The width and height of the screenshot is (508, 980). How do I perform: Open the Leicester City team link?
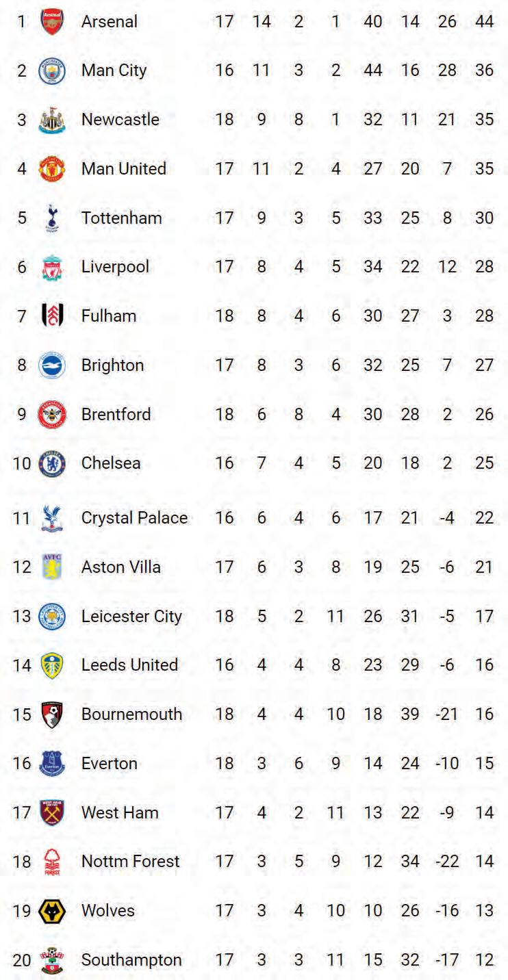pyautogui.click(x=131, y=617)
